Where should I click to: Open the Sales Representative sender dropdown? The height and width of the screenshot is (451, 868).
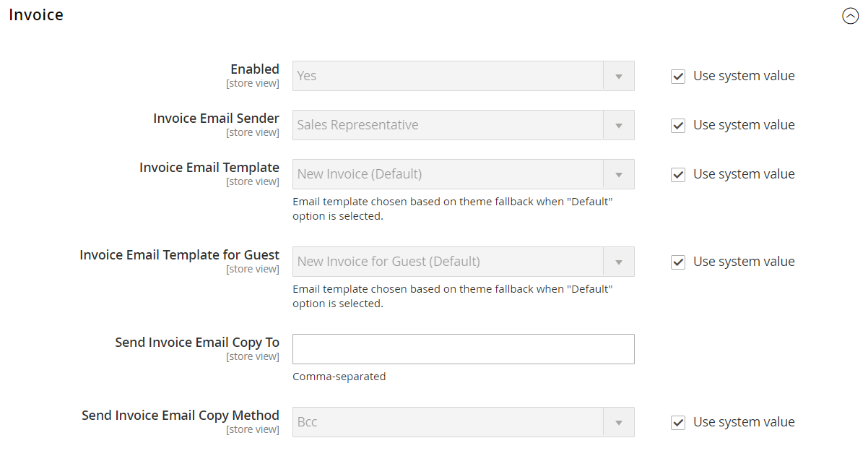point(448,125)
